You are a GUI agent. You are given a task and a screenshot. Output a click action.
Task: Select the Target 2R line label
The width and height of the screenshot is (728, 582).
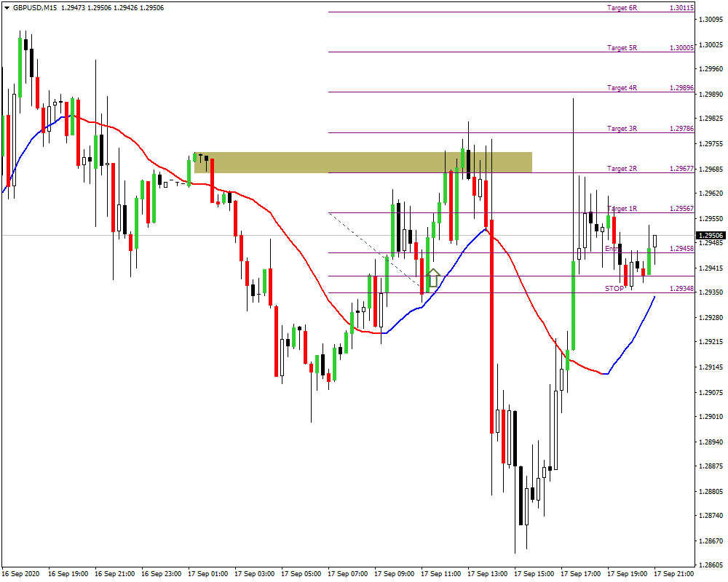[622, 169]
